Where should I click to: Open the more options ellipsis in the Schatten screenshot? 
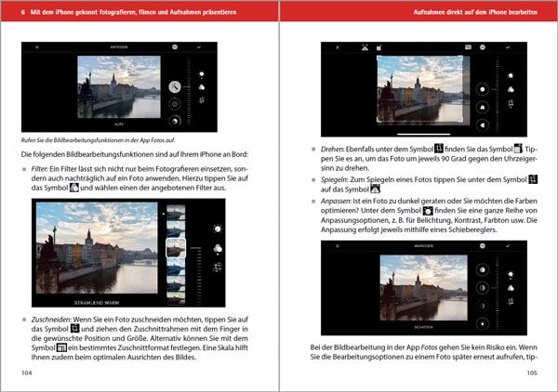coord(482,246)
